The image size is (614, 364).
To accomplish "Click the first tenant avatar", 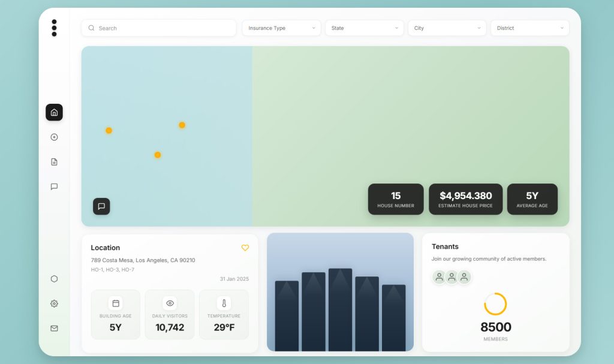I will click(440, 277).
